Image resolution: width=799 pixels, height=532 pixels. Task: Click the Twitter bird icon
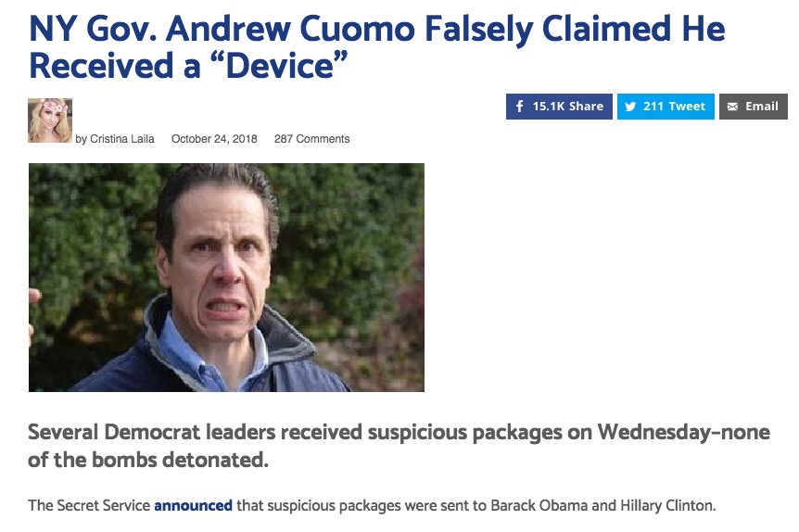(629, 107)
